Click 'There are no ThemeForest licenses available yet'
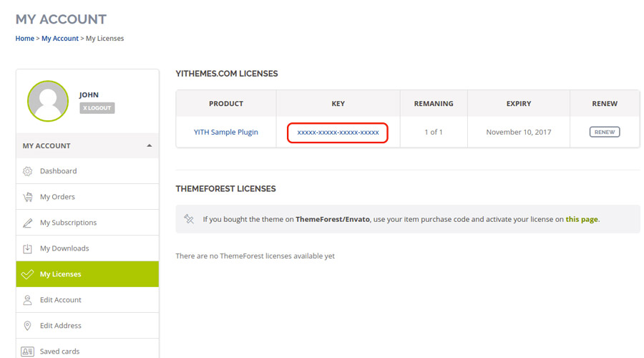Screen dimensions: 644x358 [x=255, y=256]
